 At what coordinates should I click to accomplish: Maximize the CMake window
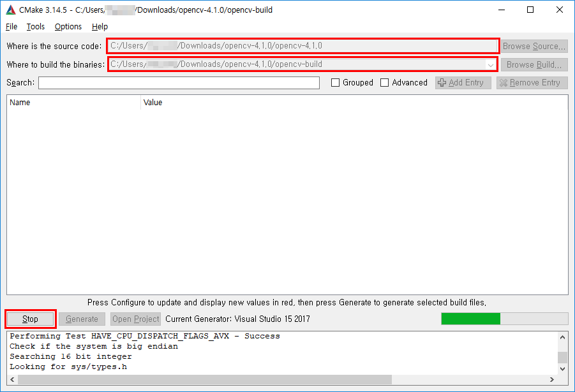click(530, 10)
